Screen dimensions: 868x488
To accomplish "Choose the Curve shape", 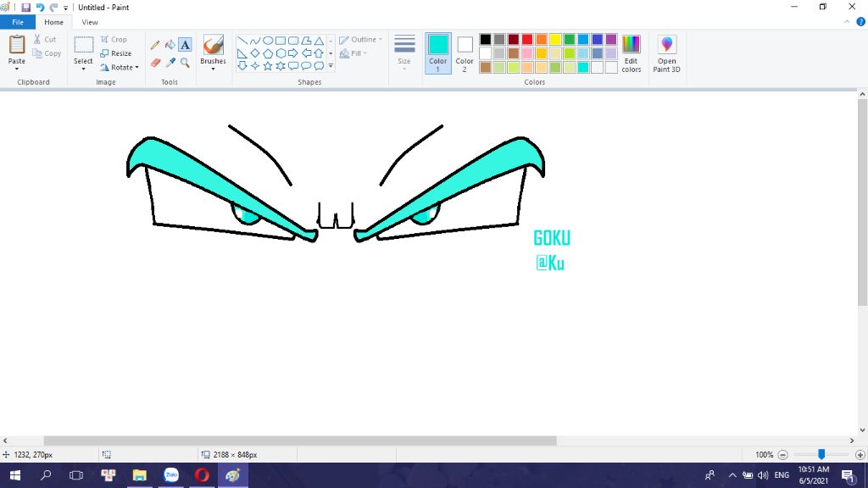I will 255,41.
